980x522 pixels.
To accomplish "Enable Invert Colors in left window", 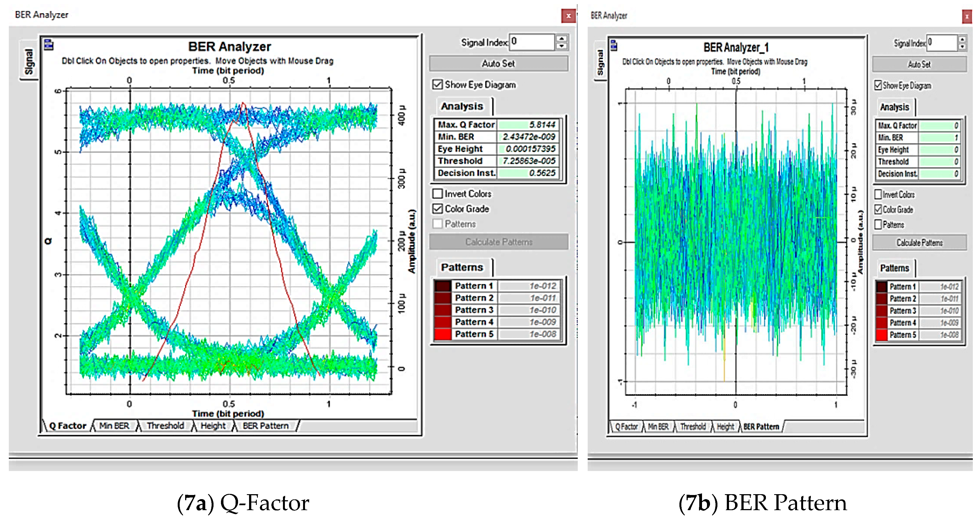I will click(438, 194).
